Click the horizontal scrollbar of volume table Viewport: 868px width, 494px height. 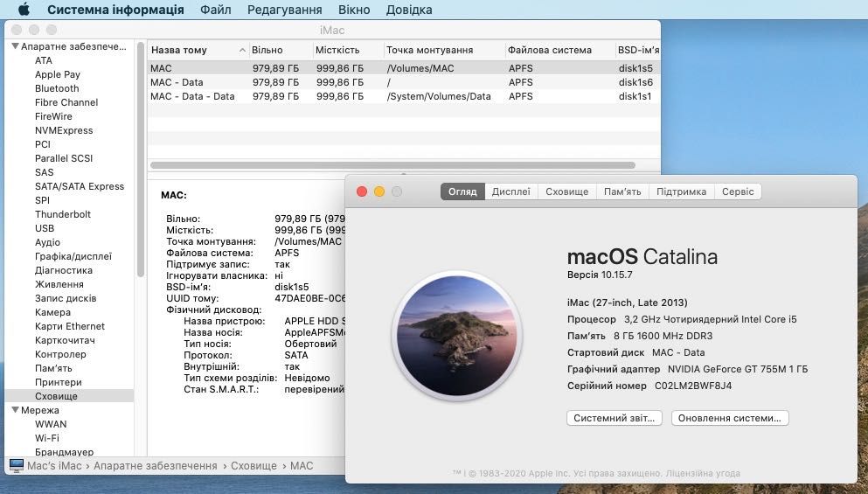click(392, 165)
